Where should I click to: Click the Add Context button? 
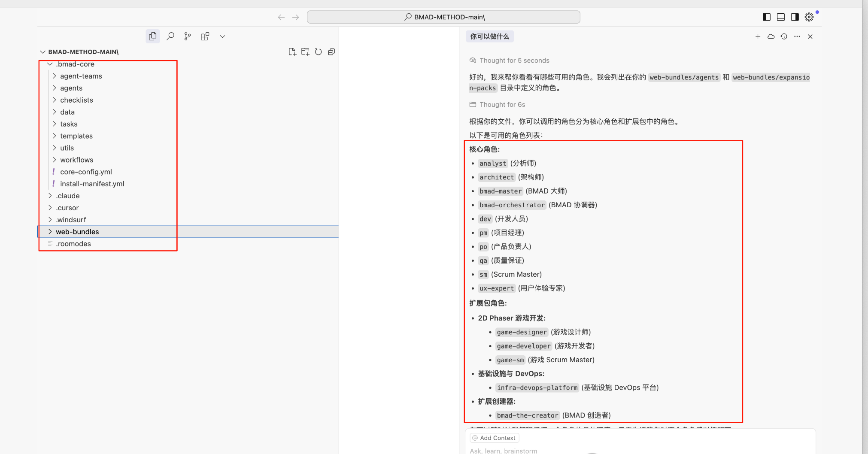click(494, 438)
